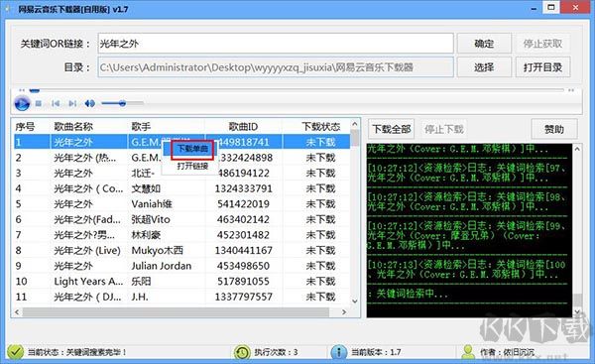Screen dimensions: 595x364
Task: Click the log panel scroll-up arrow
Action: [x=577, y=149]
